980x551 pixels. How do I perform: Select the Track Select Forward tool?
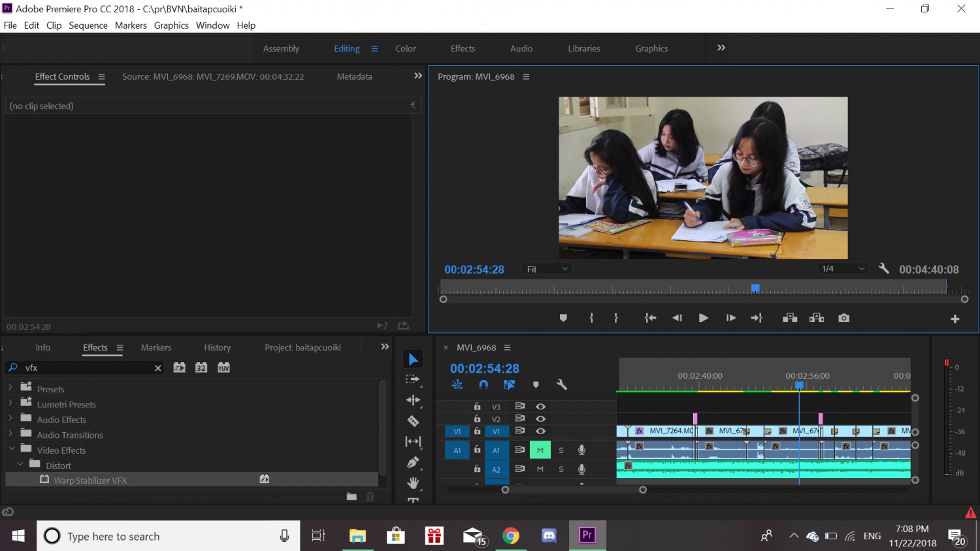point(413,379)
